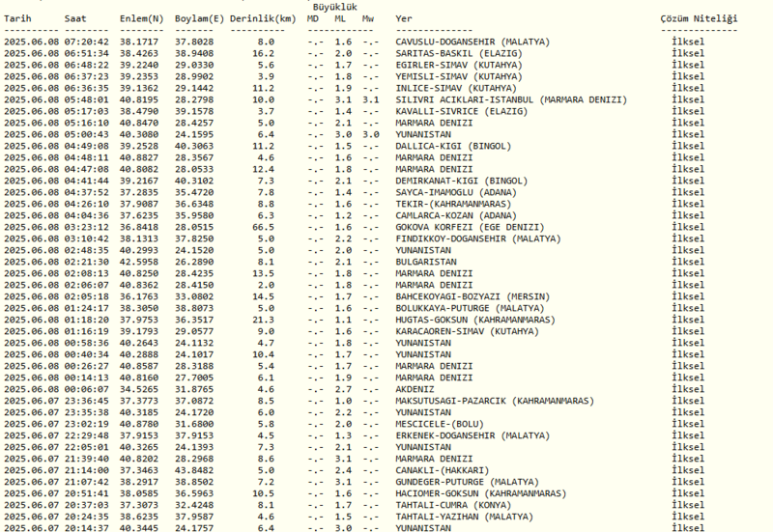The height and width of the screenshot is (532, 773).
Task: Click the depth value '21.3'
Action: 263,320
